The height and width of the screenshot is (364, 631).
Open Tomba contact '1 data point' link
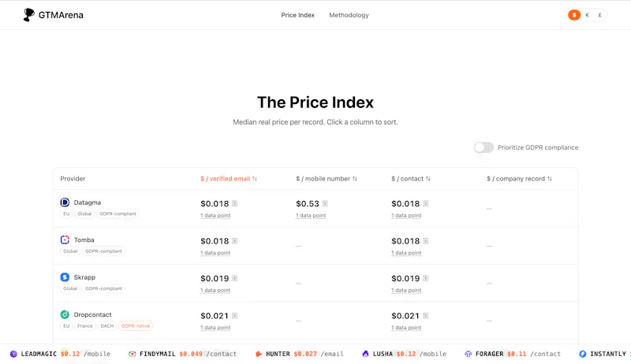(406, 253)
